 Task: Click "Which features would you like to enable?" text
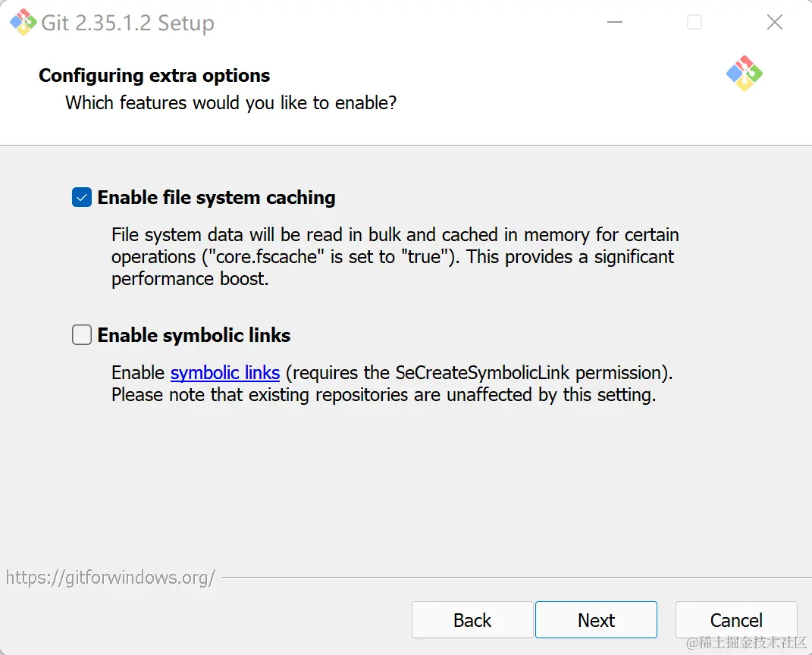(x=230, y=102)
